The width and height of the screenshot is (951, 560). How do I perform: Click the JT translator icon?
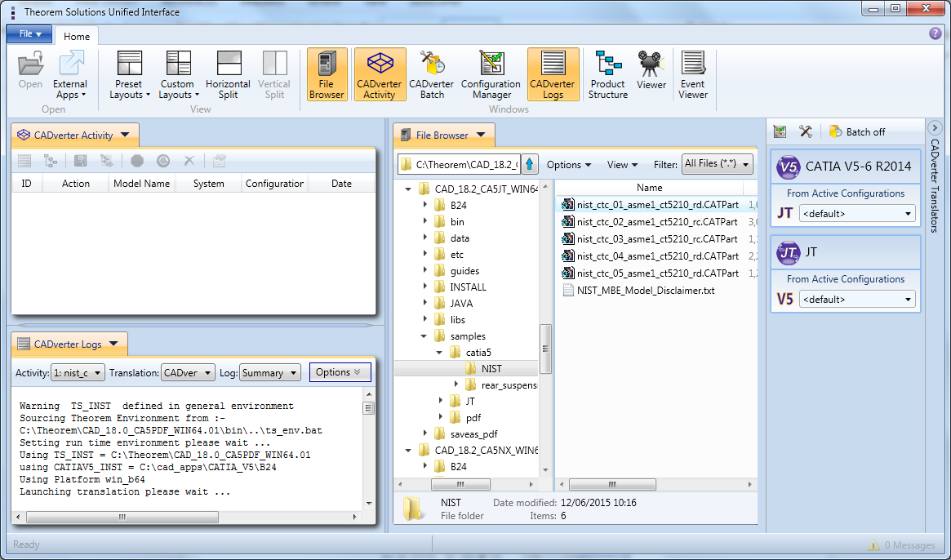[x=789, y=252]
